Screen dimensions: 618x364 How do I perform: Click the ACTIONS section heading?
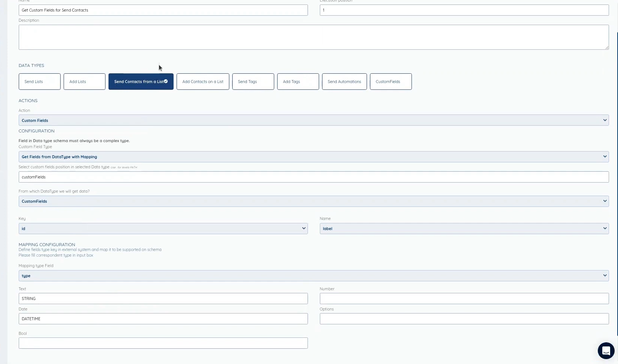click(28, 101)
